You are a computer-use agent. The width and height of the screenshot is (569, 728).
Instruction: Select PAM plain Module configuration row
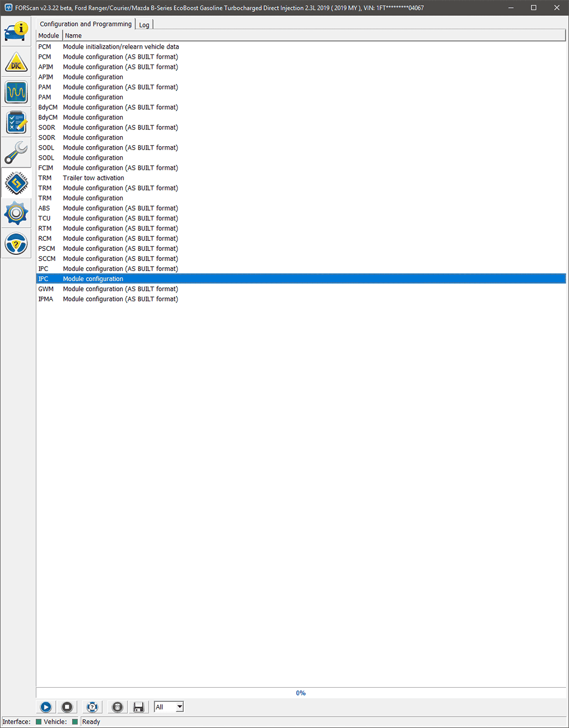[x=301, y=97]
